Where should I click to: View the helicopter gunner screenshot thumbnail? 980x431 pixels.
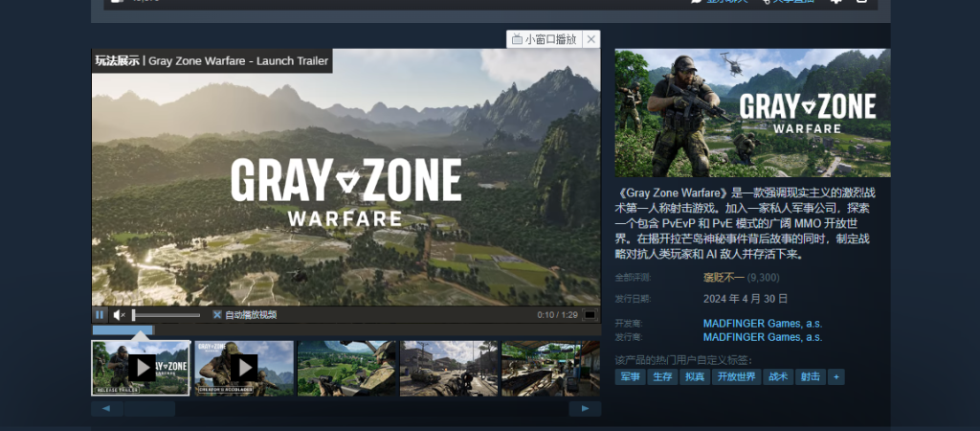coord(346,368)
